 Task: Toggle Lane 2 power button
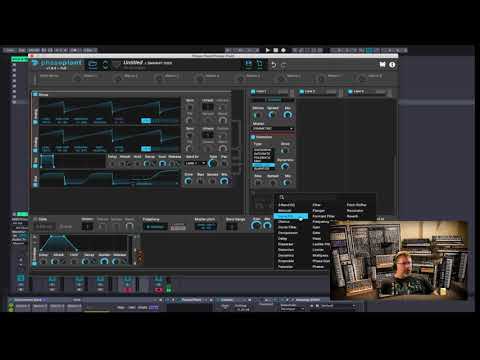(x=301, y=91)
